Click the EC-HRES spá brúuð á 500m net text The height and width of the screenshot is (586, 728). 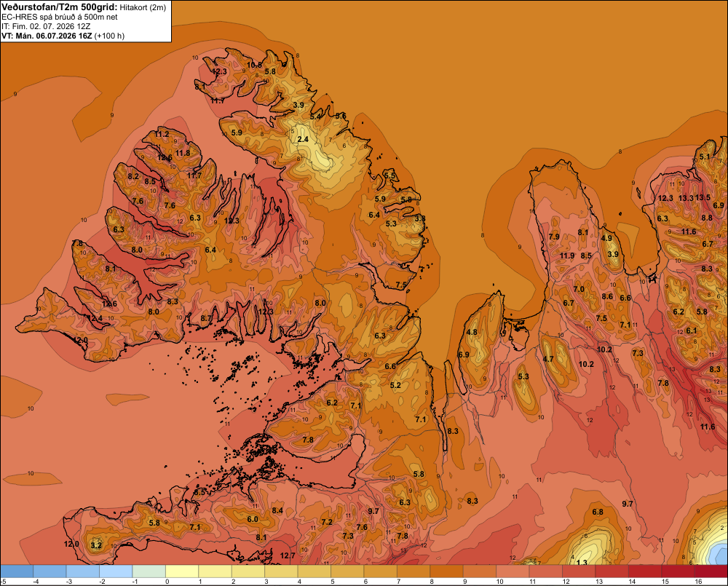[60, 17]
